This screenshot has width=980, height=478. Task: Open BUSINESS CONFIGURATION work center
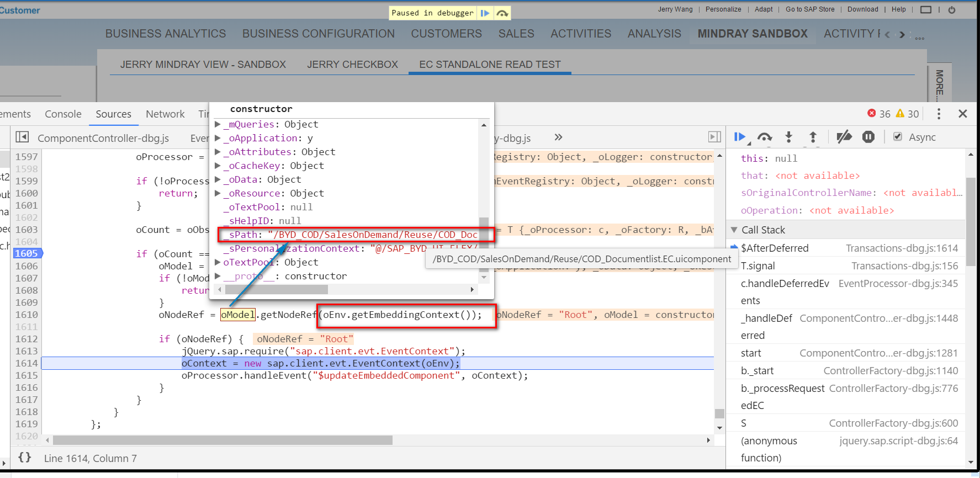coord(319,34)
